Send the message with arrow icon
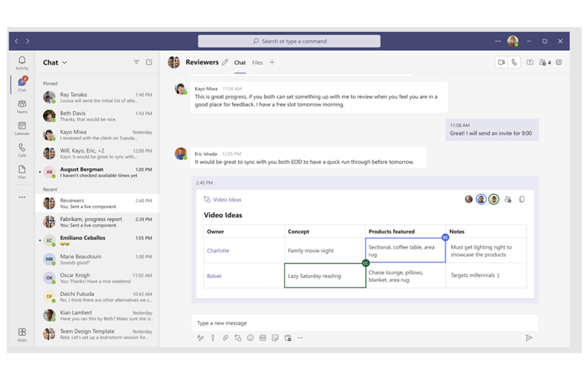588x392 pixels. [529, 337]
